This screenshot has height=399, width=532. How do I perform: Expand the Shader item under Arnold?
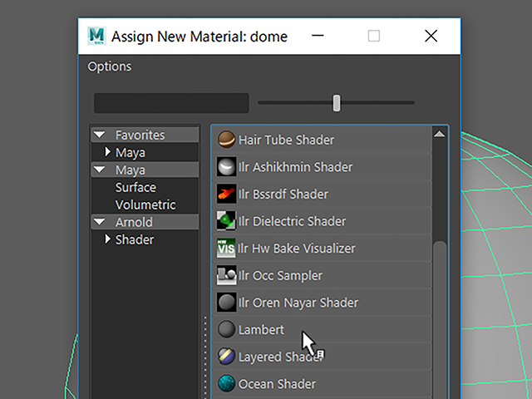coord(107,239)
